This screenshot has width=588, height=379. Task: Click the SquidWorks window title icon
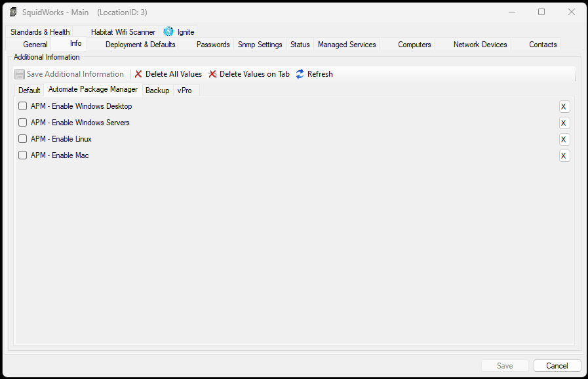(x=13, y=12)
